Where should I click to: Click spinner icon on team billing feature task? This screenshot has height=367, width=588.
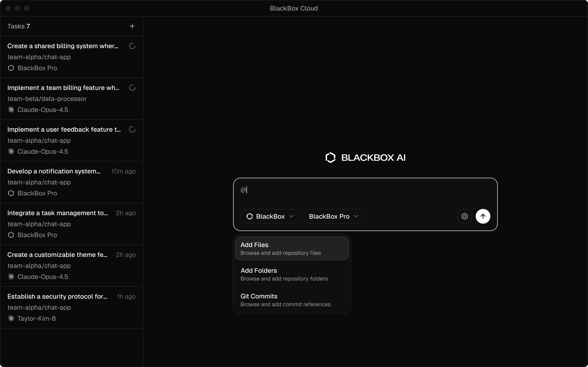[132, 88]
